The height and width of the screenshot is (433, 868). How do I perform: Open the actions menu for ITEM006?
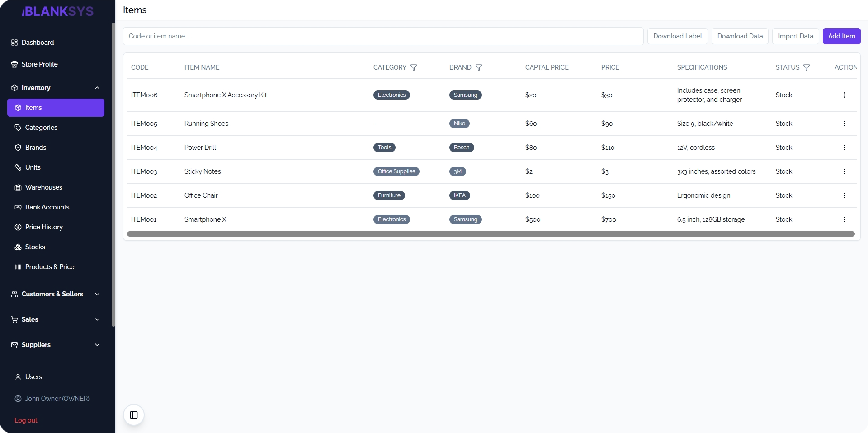click(845, 95)
